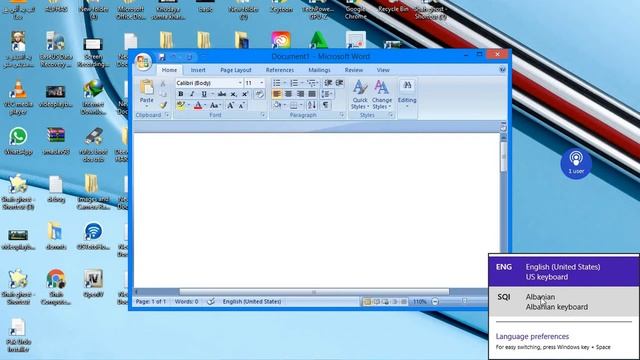This screenshot has height=360, width=640.
Task: Open Word Help question mark icon
Action: tap(502, 69)
